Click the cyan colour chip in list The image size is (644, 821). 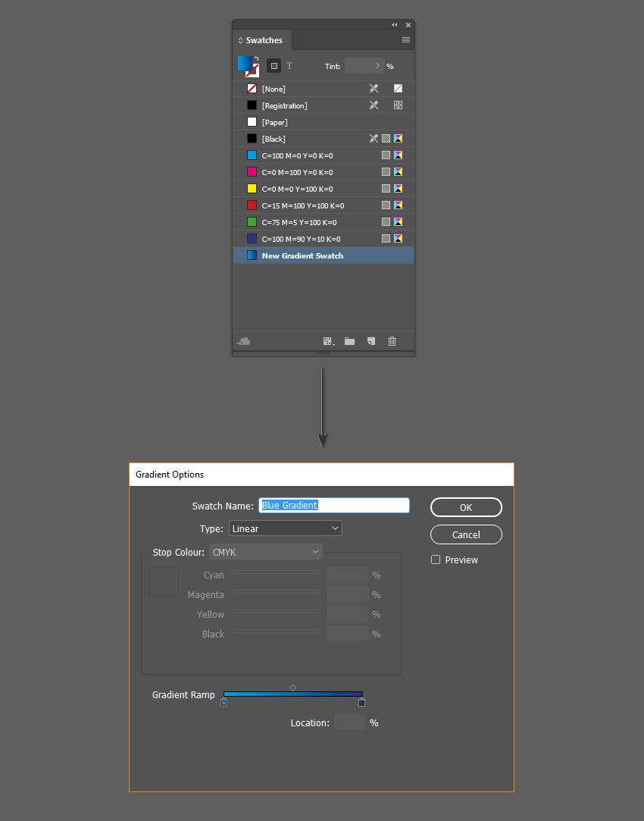coord(252,155)
